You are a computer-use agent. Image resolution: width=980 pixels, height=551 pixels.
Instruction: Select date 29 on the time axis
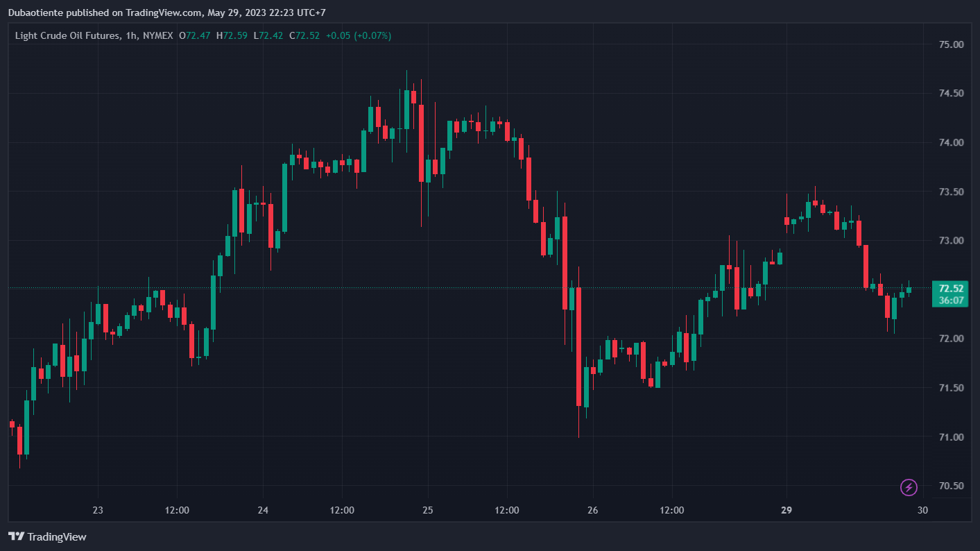(x=786, y=510)
